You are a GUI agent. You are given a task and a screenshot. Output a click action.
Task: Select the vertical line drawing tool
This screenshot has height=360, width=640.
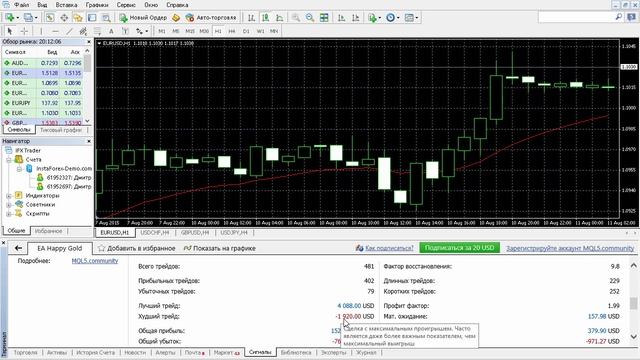click(x=41, y=31)
